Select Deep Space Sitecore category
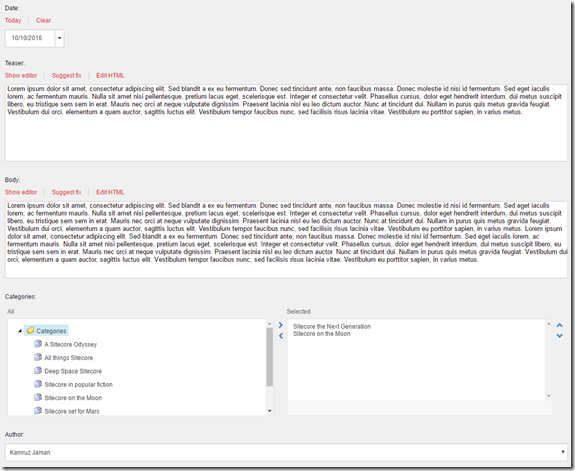The width and height of the screenshot is (575, 471). click(x=73, y=371)
